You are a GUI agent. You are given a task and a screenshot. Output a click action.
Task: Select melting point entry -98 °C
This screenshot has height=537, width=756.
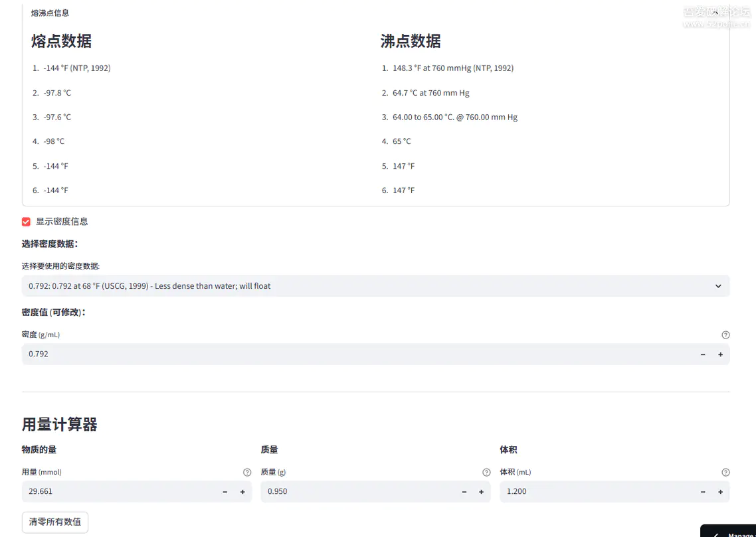click(x=54, y=141)
